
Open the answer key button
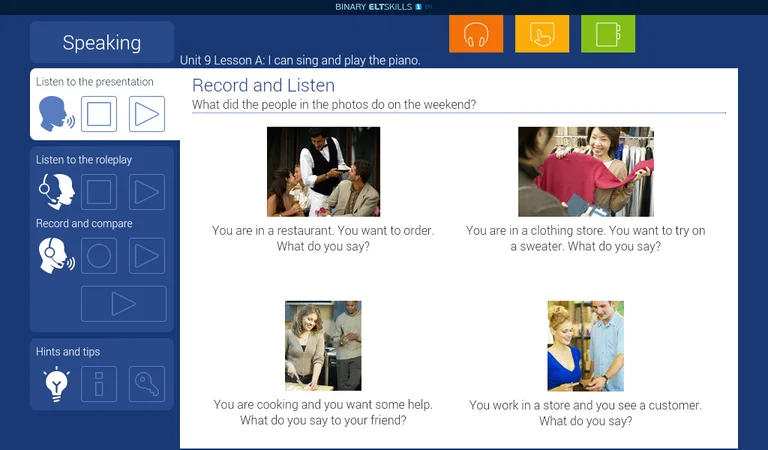(147, 384)
